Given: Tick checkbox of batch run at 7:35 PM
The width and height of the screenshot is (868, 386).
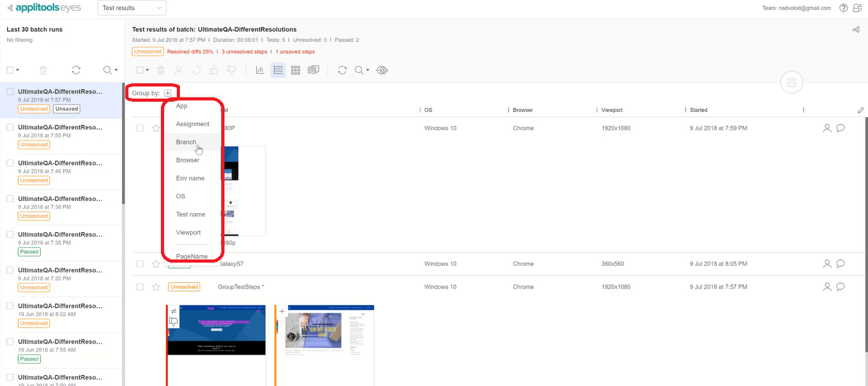Looking at the screenshot, I should tap(10, 234).
